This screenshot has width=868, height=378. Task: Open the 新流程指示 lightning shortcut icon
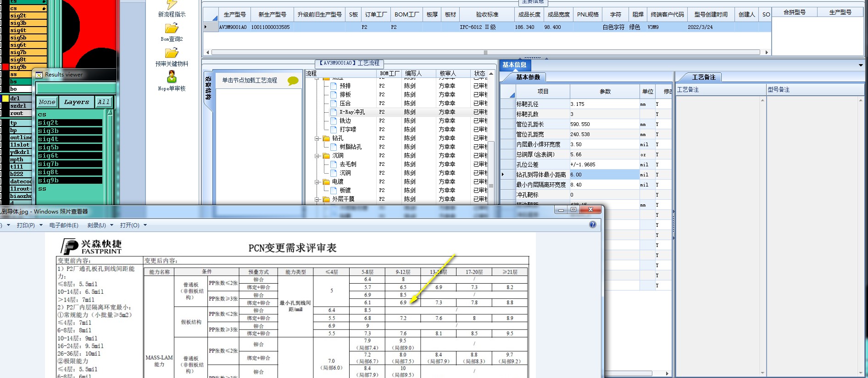tap(172, 4)
